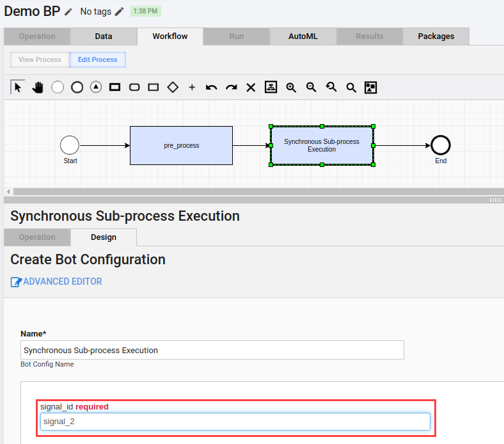Delete selected element with X icon
Viewport: 504px width, 444px height.
click(251, 88)
